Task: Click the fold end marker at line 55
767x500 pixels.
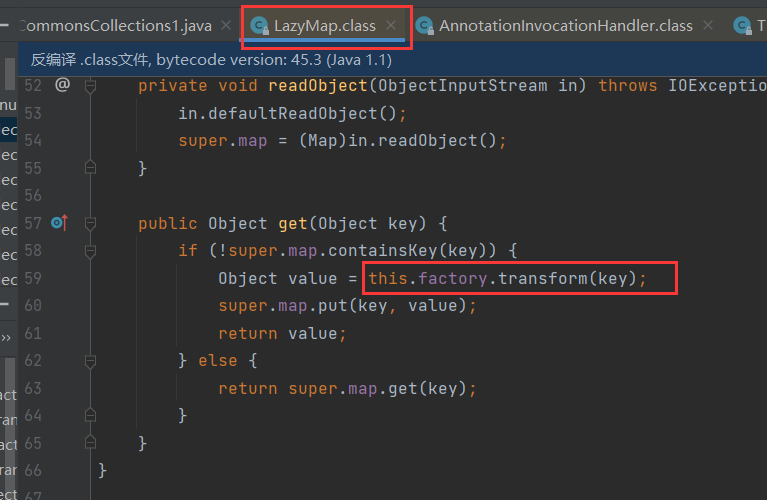Action: point(90,167)
